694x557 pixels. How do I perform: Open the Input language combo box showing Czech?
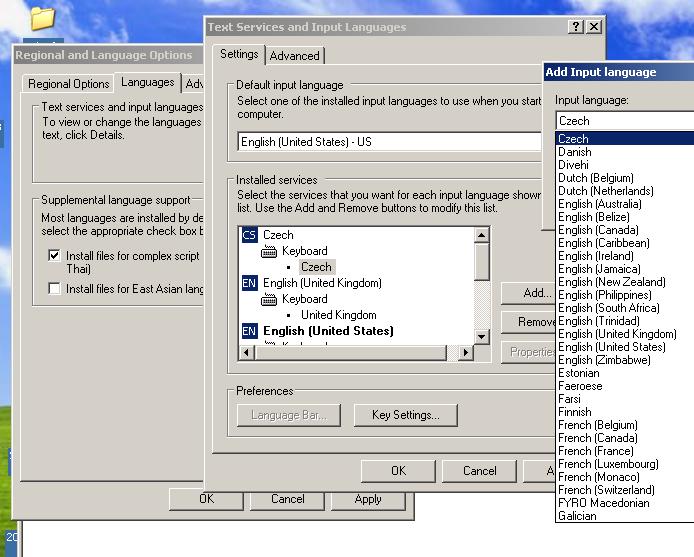coord(624,121)
